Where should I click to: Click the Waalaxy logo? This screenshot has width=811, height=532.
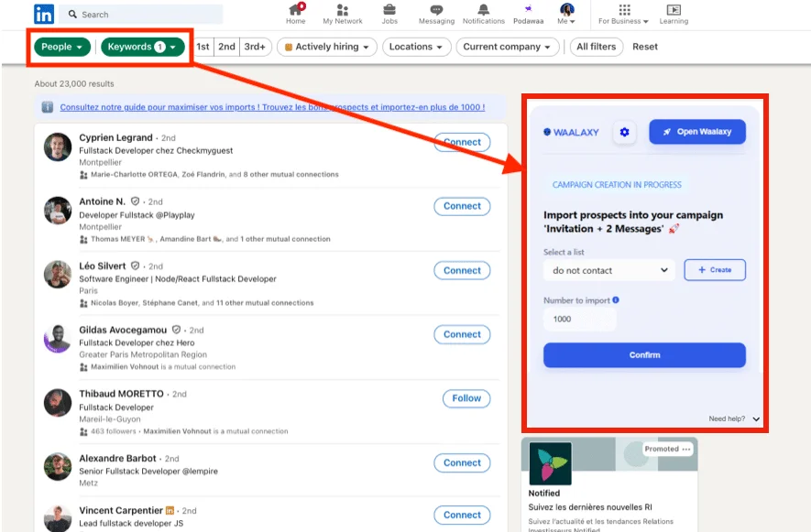571,133
